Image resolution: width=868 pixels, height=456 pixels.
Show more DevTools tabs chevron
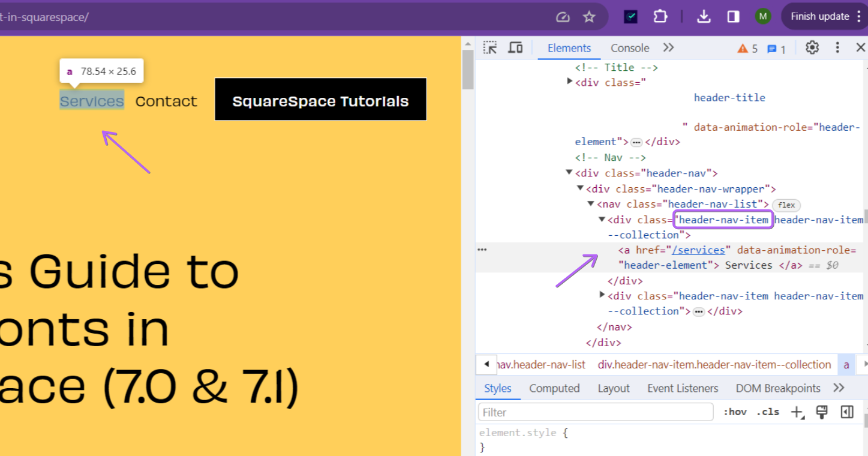click(x=669, y=47)
